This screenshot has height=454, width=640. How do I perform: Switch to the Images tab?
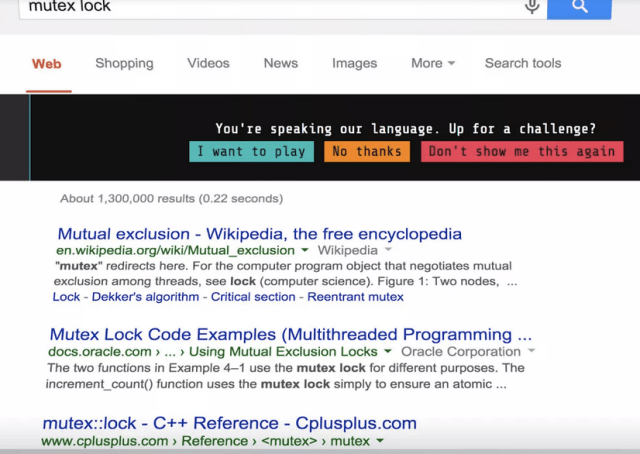[x=354, y=64]
